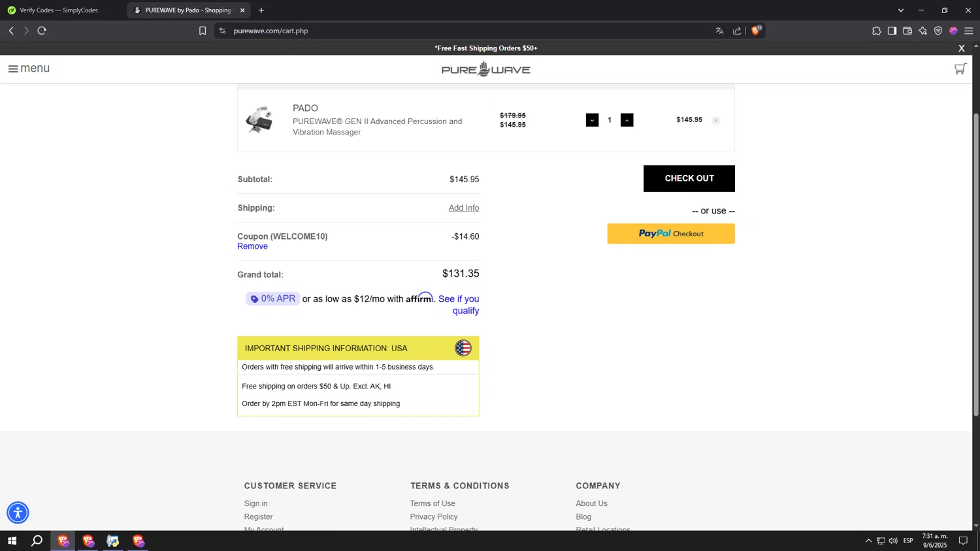Viewport: 980px width, 551px height.
Task: Open Terms of Use link
Action: [x=433, y=503]
